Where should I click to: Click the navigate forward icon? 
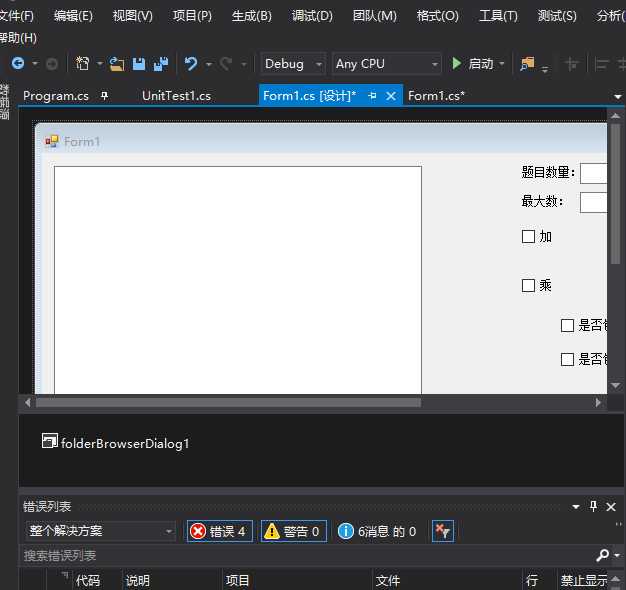pos(52,64)
